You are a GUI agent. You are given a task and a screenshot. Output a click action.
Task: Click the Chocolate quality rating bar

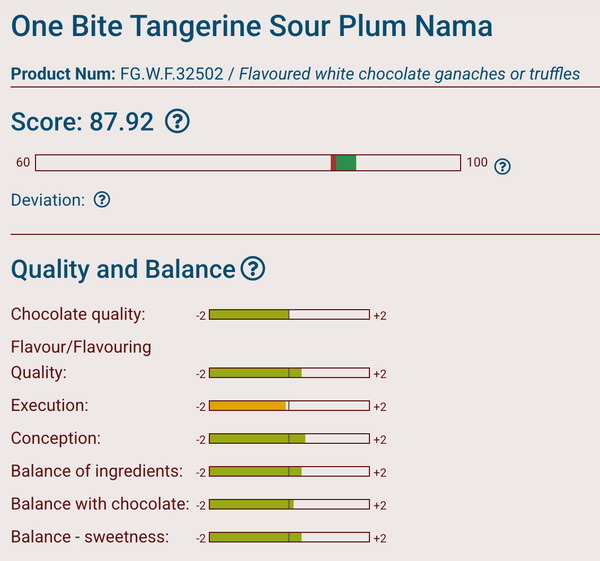pos(289,315)
